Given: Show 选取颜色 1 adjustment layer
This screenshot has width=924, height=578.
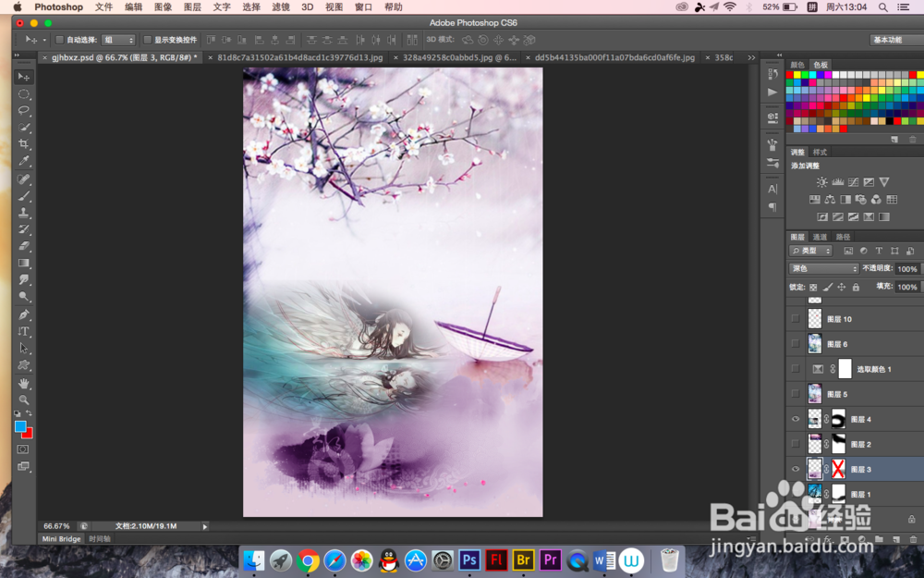Looking at the screenshot, I should click(x=796, y=369).
